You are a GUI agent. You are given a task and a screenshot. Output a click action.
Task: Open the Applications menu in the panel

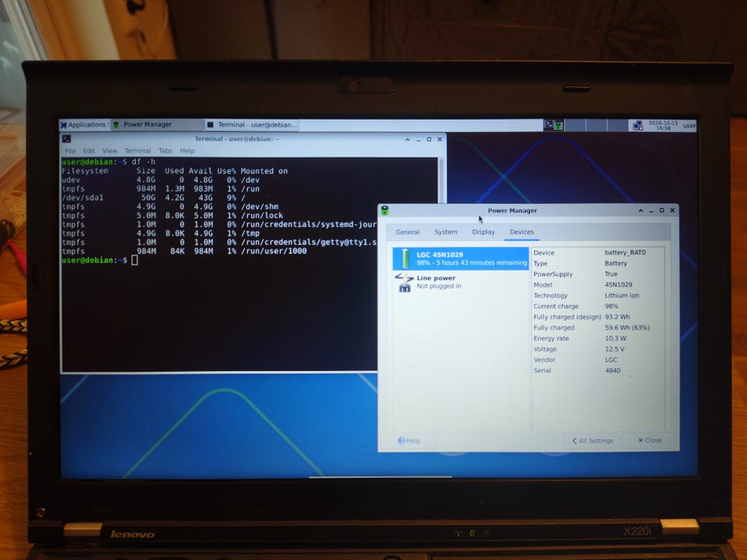click(83, 124)
